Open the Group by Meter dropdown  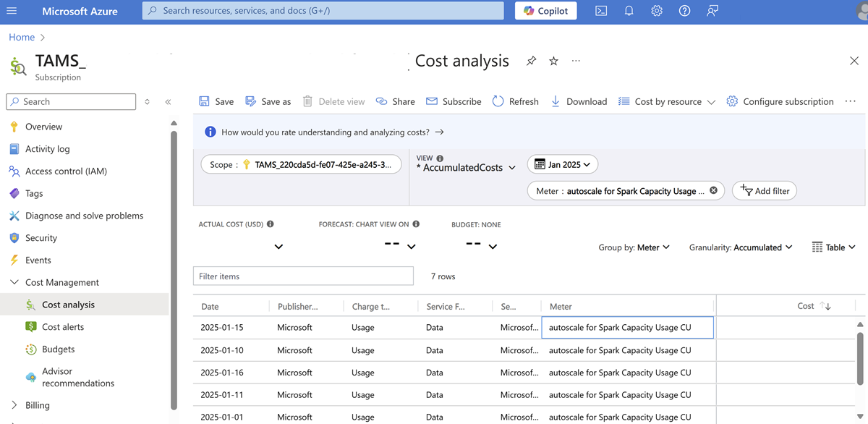[634, 247]
